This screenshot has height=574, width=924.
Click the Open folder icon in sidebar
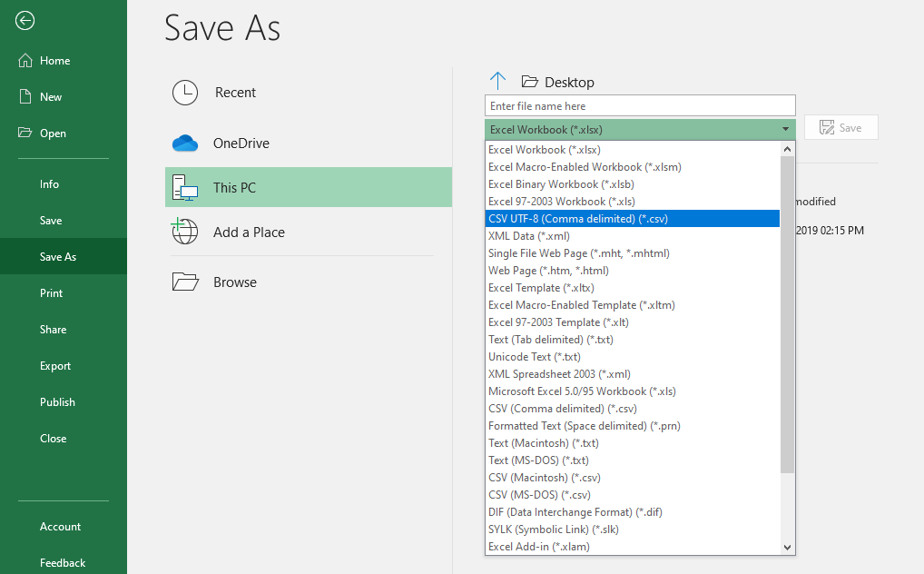coord(25,132)
